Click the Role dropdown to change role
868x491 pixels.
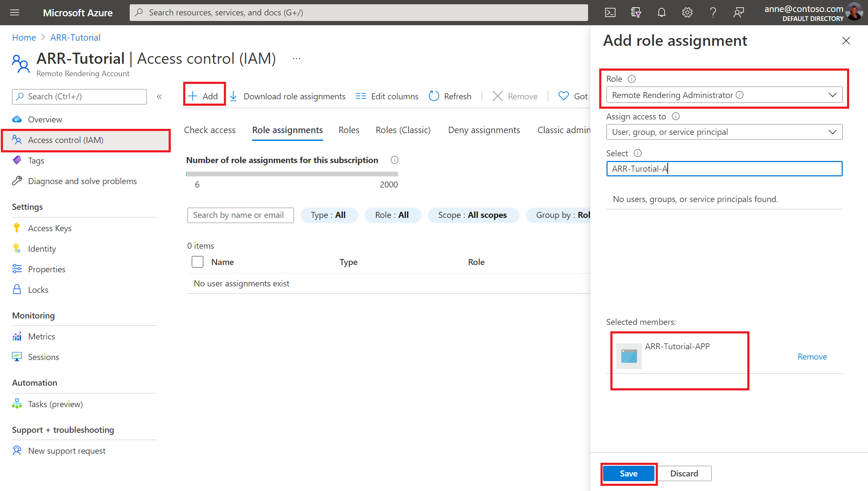(723, 95)
